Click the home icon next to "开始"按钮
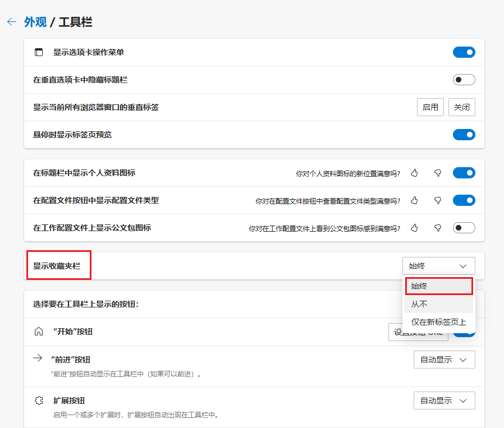Screen dimensions: 504x428 pos(38,332)
